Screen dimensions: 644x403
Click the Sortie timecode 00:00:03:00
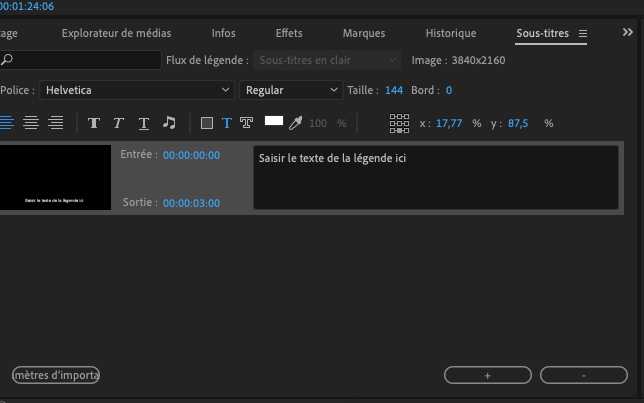click(x=191, y=203)
